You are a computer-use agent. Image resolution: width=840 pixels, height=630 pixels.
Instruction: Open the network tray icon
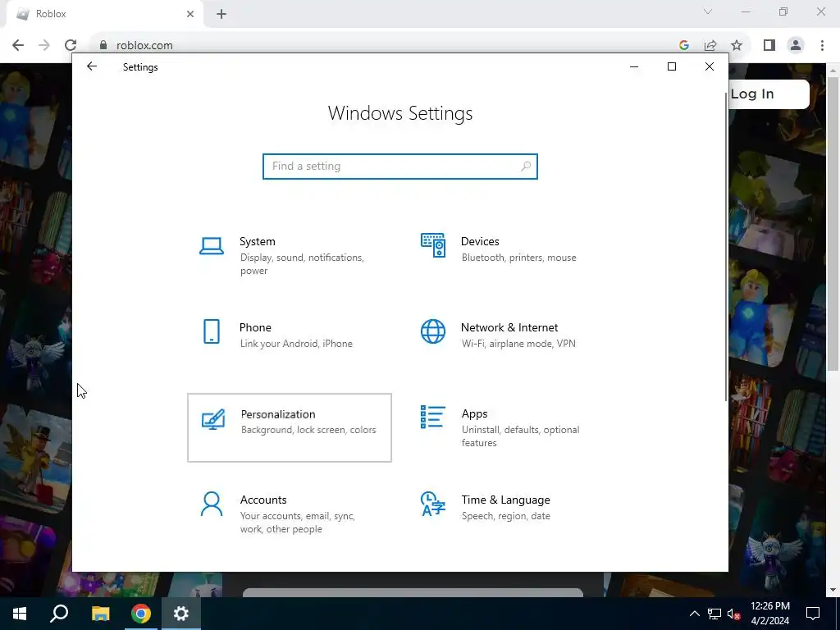tap(714, 614)
